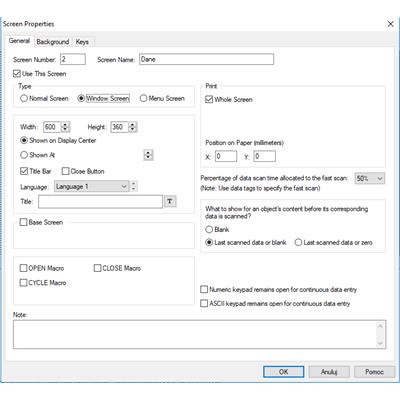Click the Anuluj cancel button
Screen dimensions: 400x400
[x=329, y=372]
